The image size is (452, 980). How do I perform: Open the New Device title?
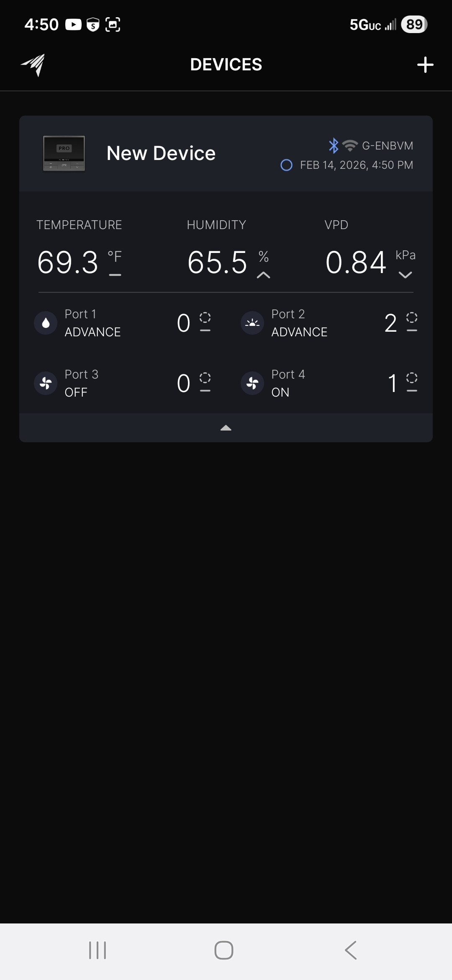pyautogui.click(x=161, y=153)
